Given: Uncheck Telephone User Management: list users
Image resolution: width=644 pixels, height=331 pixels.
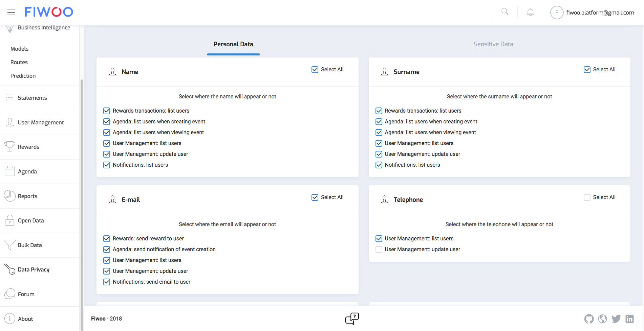Looking at the screenshot, I should point(379,239).
